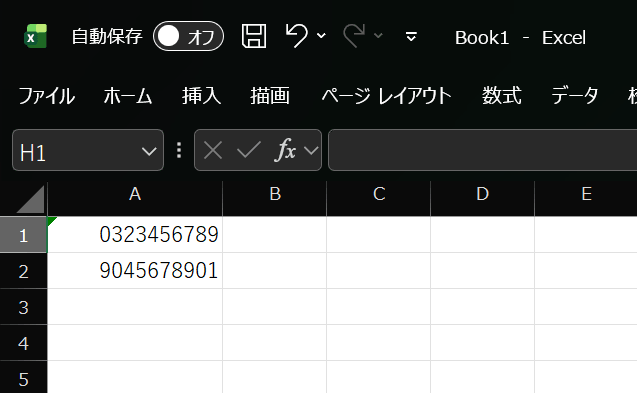
Task: Undo the last action
Action: tap(297, 36)
